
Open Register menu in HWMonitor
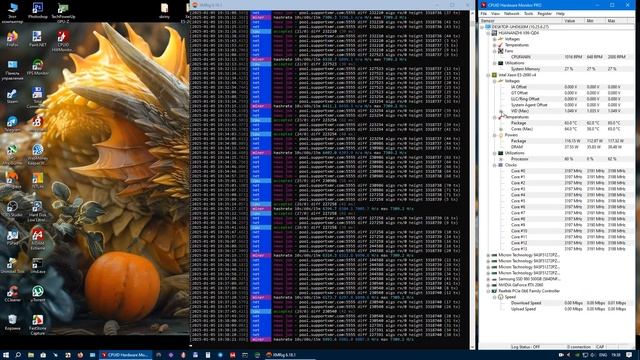[x=544, y=13]
